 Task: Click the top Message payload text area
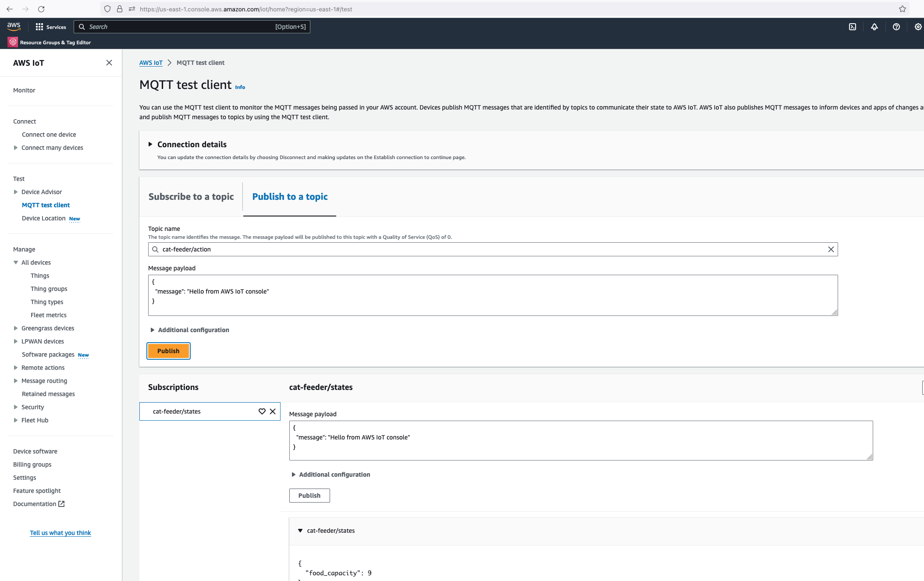(x=493, y=295)
